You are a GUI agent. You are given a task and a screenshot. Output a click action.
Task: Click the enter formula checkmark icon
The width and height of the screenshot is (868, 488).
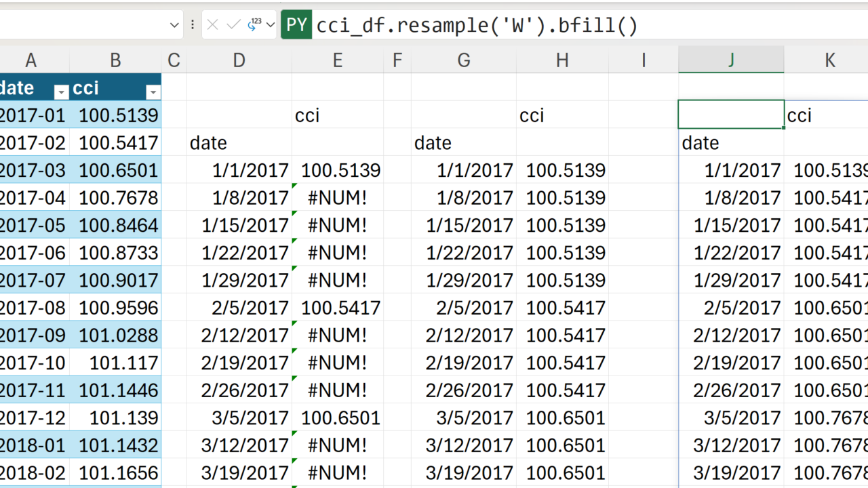pyautogui.click(x=234, y=25)
